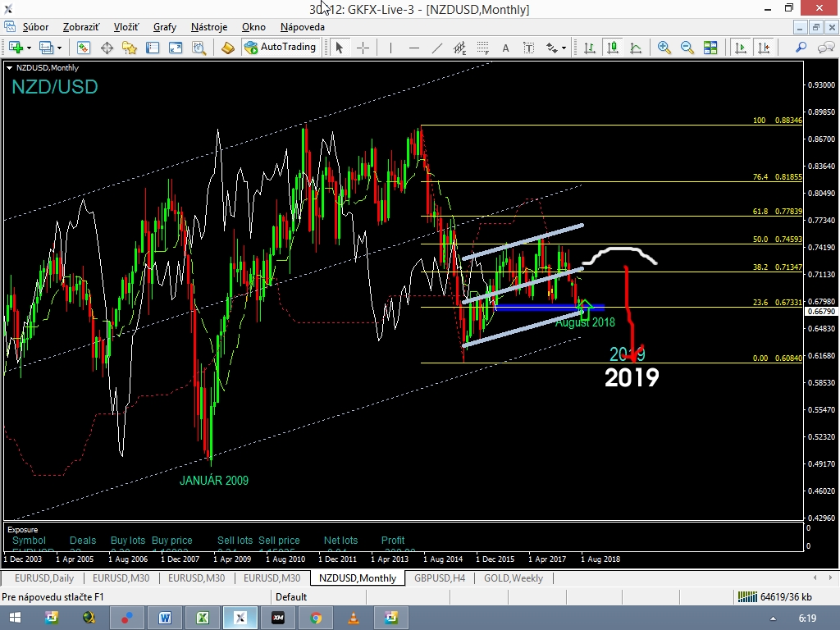Select the crosshair tool
This screenshot has height=630, width=840.
pyautogui.click(x=363, y=48)
